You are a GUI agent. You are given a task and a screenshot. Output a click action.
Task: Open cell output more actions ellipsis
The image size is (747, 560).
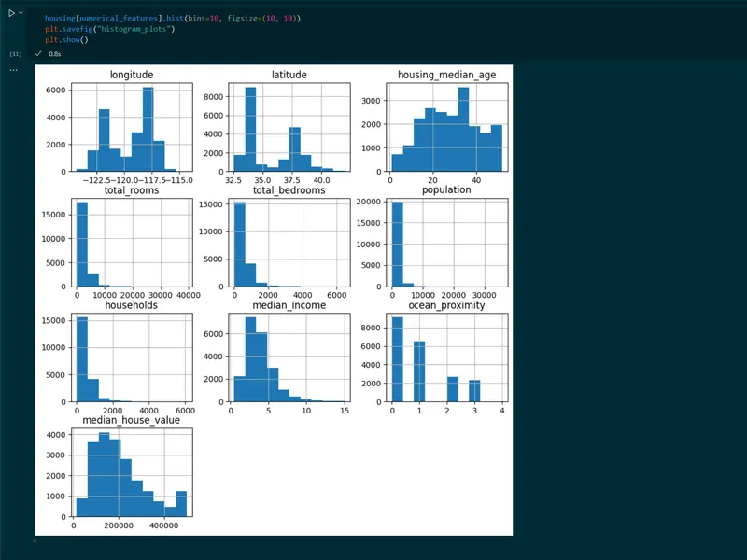[13, 70]
